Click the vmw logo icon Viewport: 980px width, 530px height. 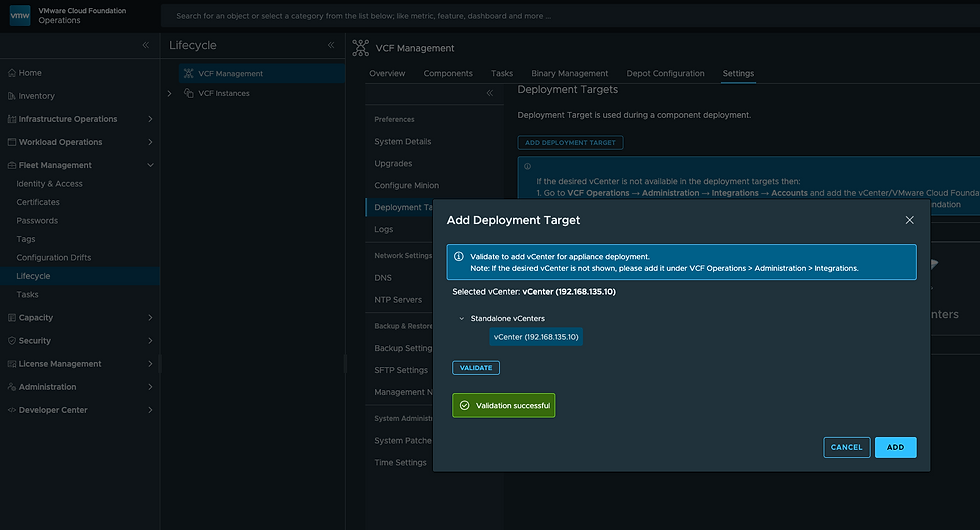pyautogui.click(x=20, y=16)
